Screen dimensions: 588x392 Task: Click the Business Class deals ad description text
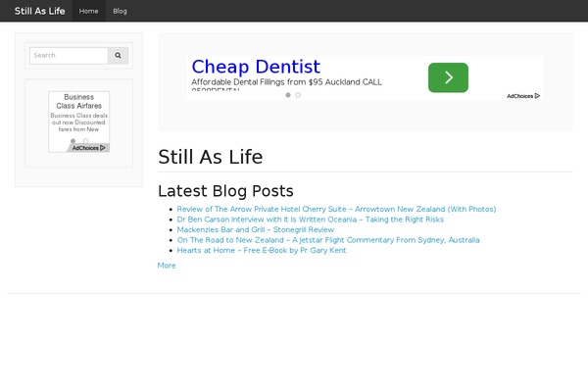pyautogui.click(x=78, y=122)
